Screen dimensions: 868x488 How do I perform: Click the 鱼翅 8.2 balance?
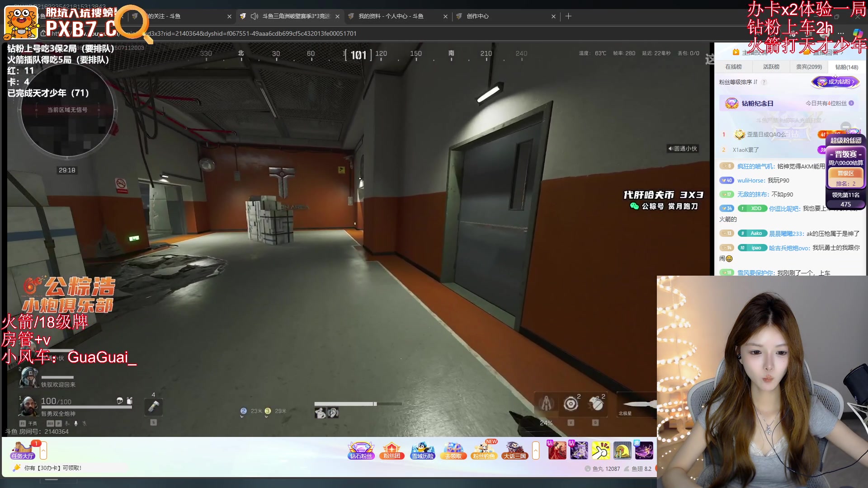[x=638, y=469]
